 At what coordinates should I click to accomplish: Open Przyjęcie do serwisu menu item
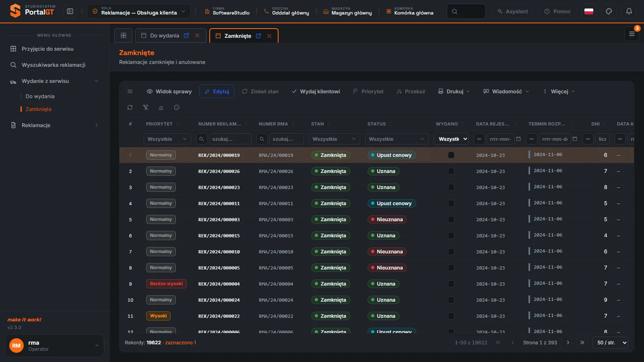point(54,49)
